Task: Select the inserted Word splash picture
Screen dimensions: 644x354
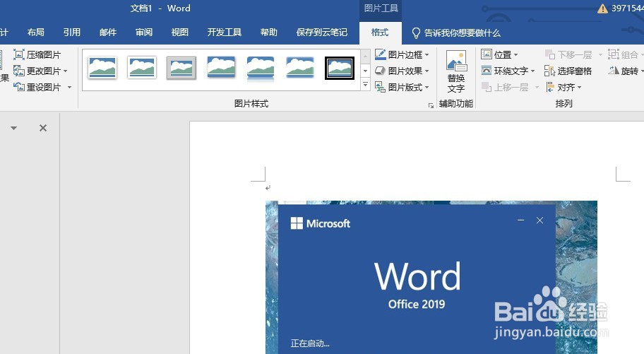Action: 431,277
